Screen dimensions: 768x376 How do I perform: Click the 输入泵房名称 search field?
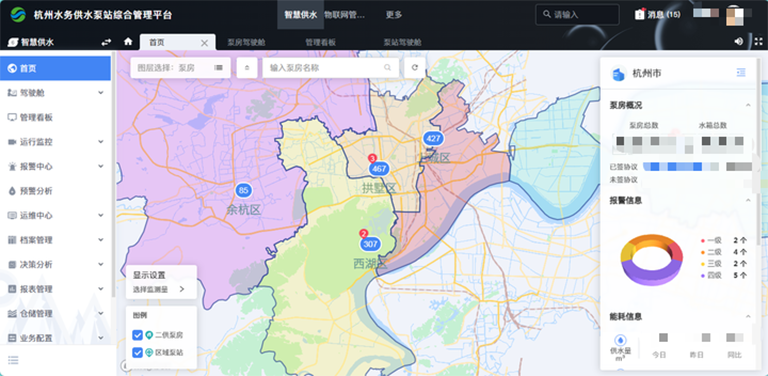point(331,68)
